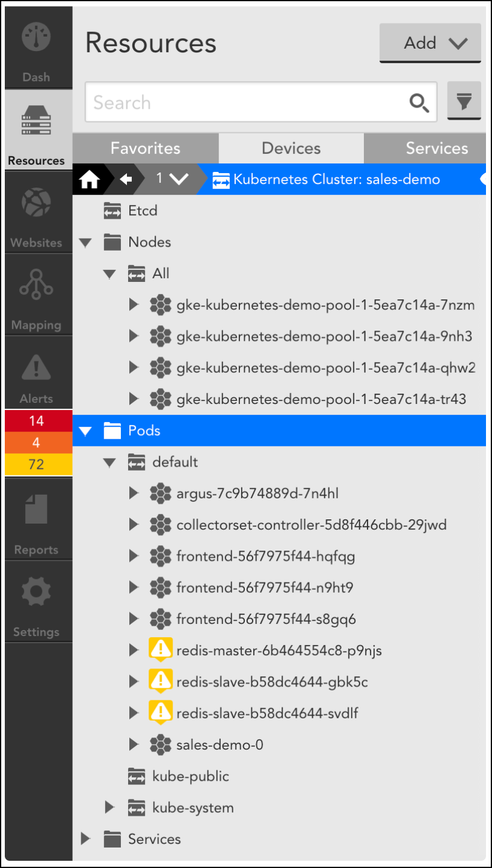Click the home breadcrumb icon
This screenshot has width=492, height=868.
89,179
